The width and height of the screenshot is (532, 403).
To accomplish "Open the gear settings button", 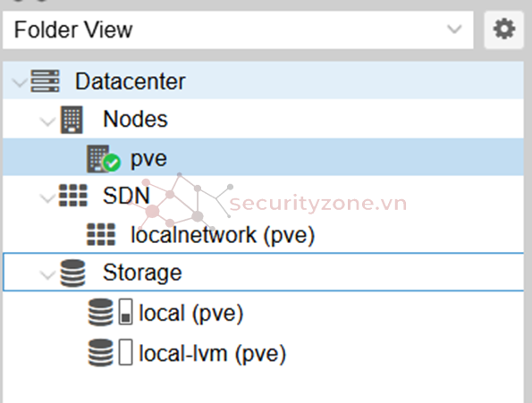I will [503, 29].
